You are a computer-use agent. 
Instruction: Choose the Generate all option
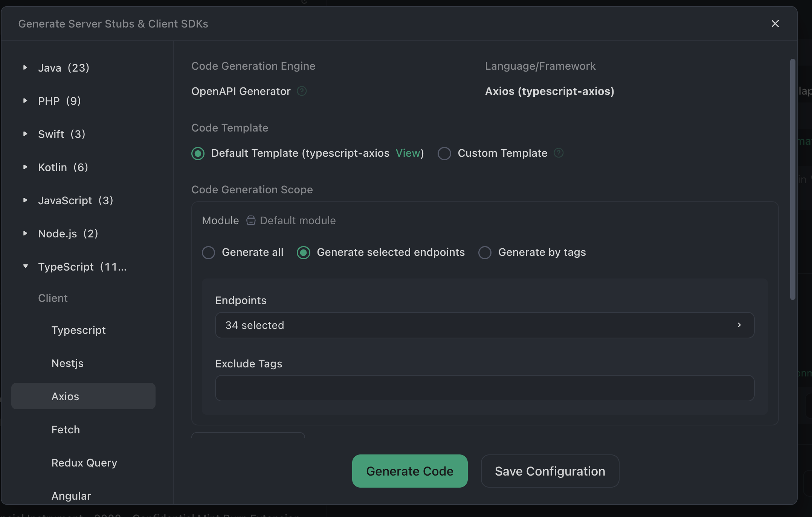click(209, 252)
